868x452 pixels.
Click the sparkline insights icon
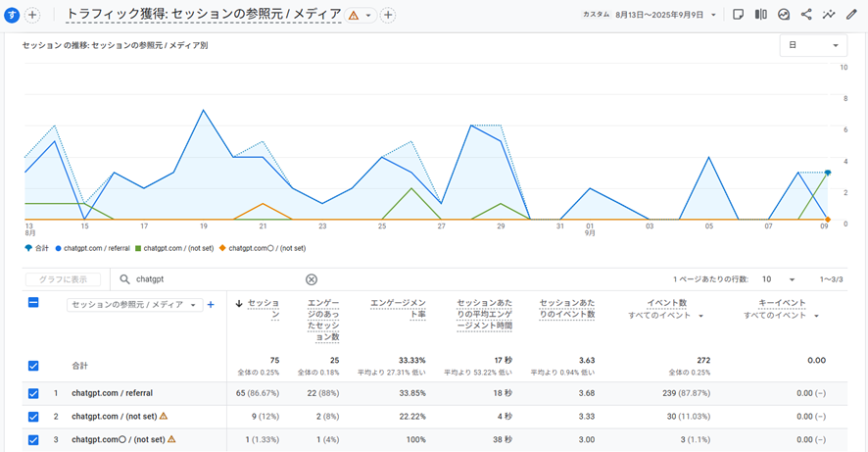coord(829,15)
